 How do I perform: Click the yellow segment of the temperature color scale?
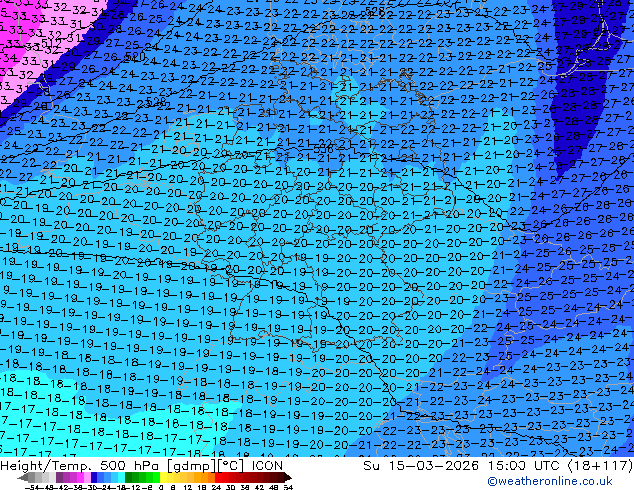coord(163,477)
